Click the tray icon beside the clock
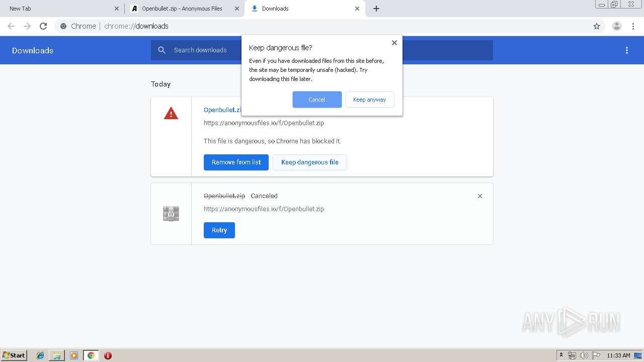 click(x=638, y=355)
